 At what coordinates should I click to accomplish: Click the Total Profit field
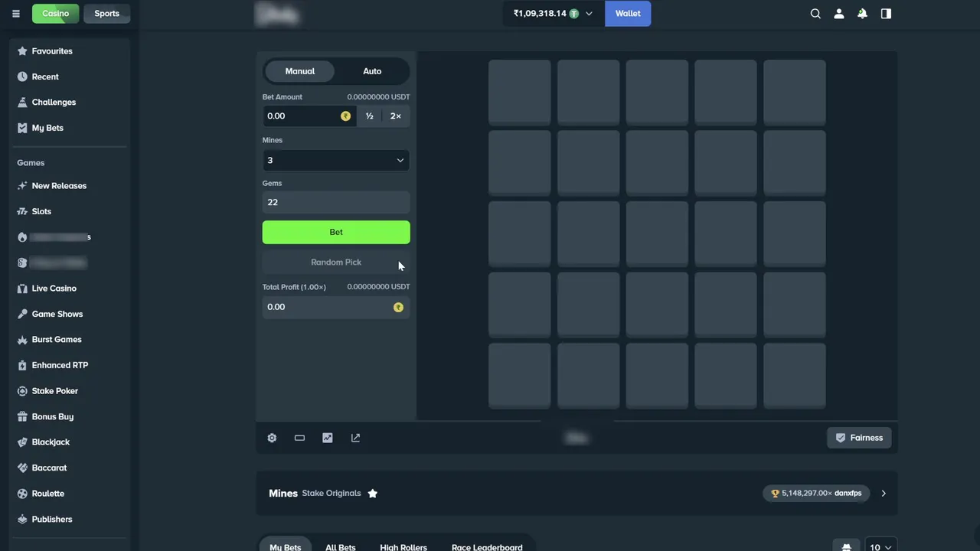[x=336, y=307]
